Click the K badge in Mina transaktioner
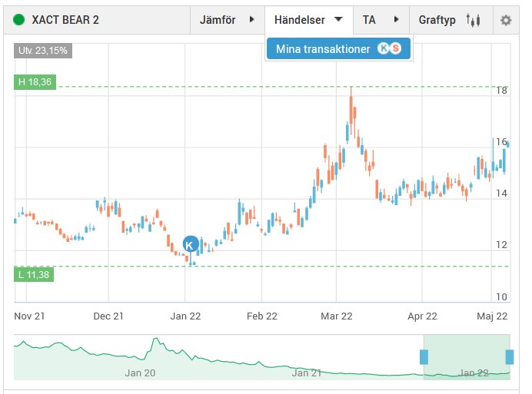The height and width of the screenshot is (394, 532). 384,48
